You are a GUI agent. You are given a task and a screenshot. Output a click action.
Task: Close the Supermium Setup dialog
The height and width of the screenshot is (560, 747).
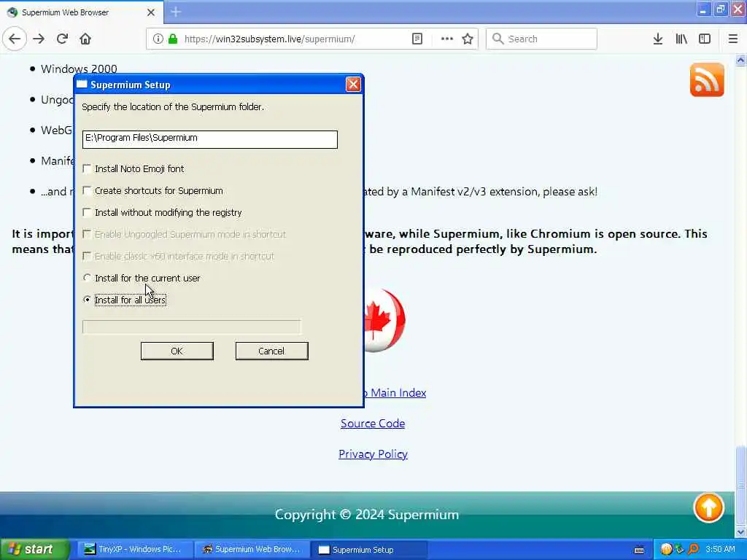tap(353, 85)
